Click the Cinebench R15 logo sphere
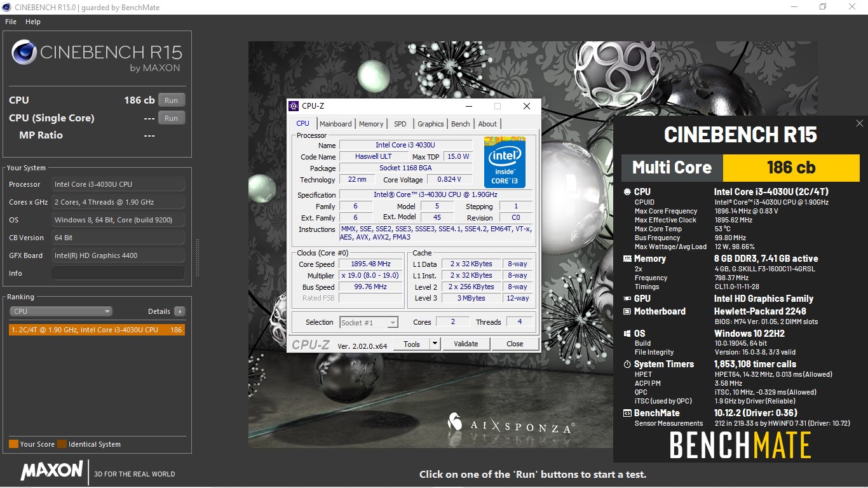 tap(24, 53)
